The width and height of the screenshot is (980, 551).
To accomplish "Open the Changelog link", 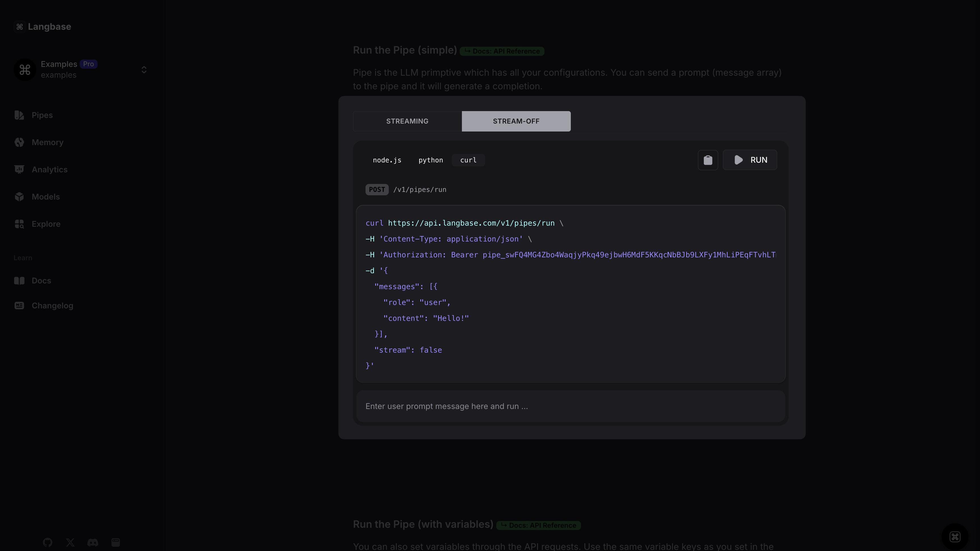I will pos(52,306).
